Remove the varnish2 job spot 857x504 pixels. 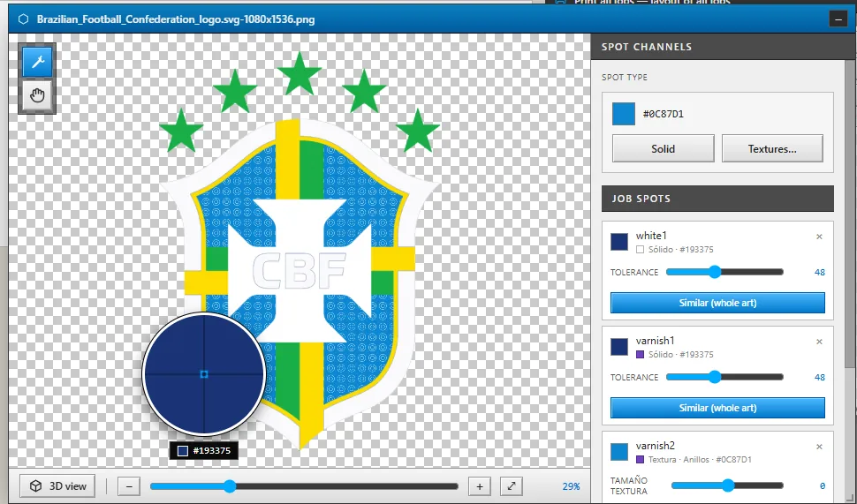(819, 447)
